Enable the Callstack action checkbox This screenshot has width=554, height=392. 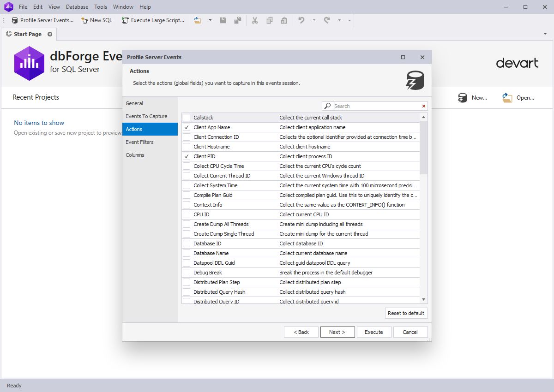tap(187, 118)
